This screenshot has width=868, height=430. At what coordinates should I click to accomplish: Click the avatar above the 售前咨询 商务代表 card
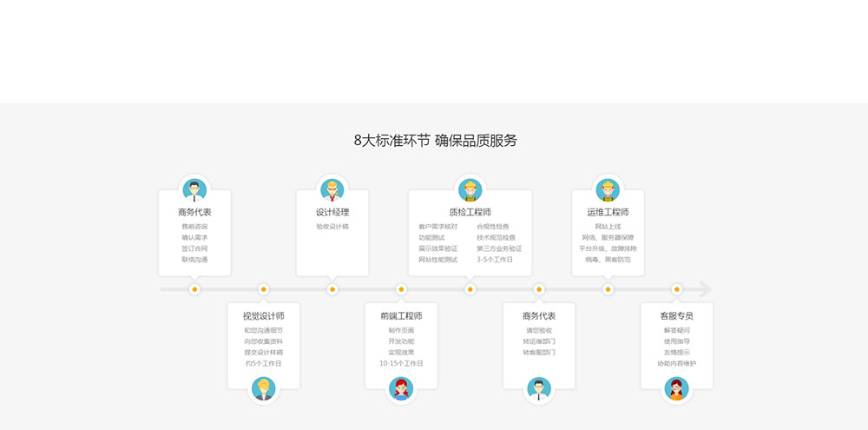[x=194, y=189]
